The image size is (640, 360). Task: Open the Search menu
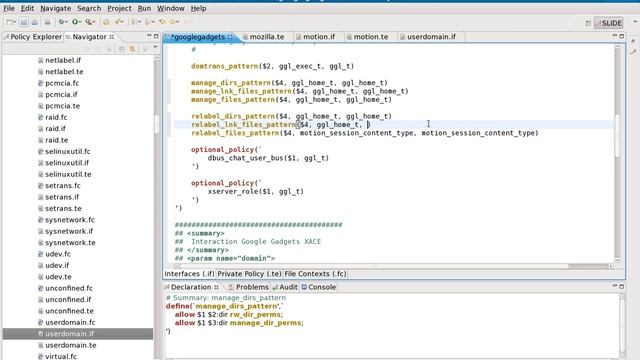point(89,8)
